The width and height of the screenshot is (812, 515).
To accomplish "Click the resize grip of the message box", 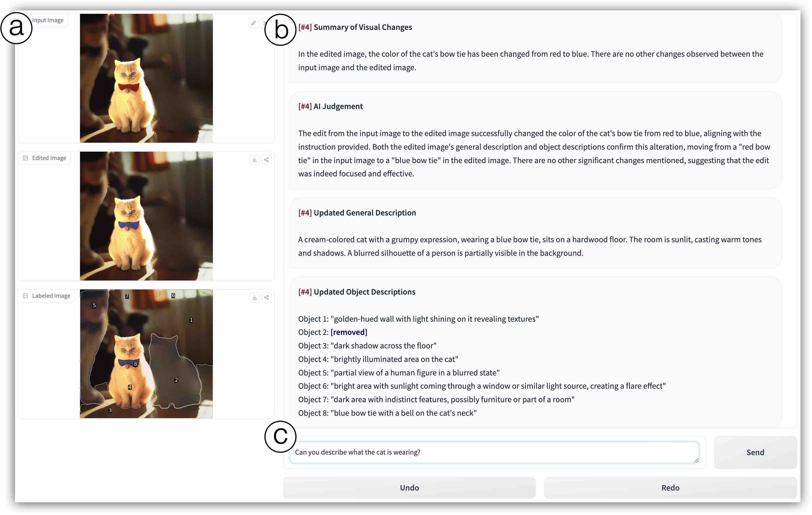I will (x=696, y=460).
